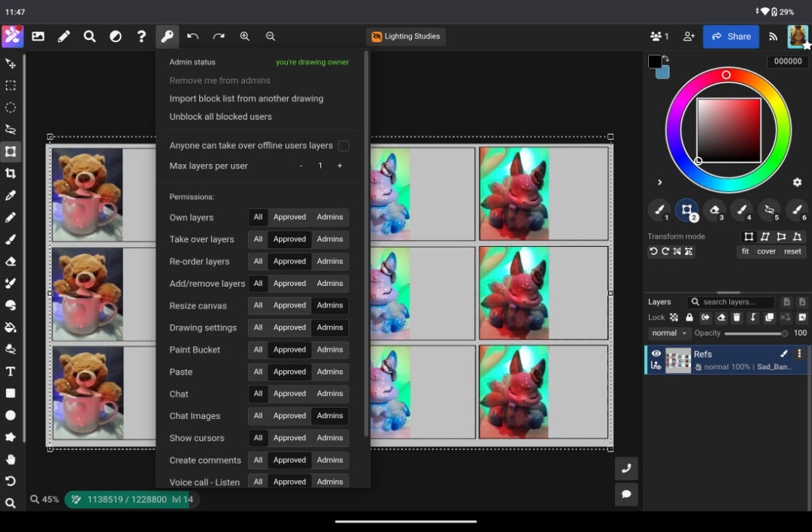The height and width of the screenshot is (532, 812).
Task: Click the 45% zoom level indicator
Action: coord(44,500)
